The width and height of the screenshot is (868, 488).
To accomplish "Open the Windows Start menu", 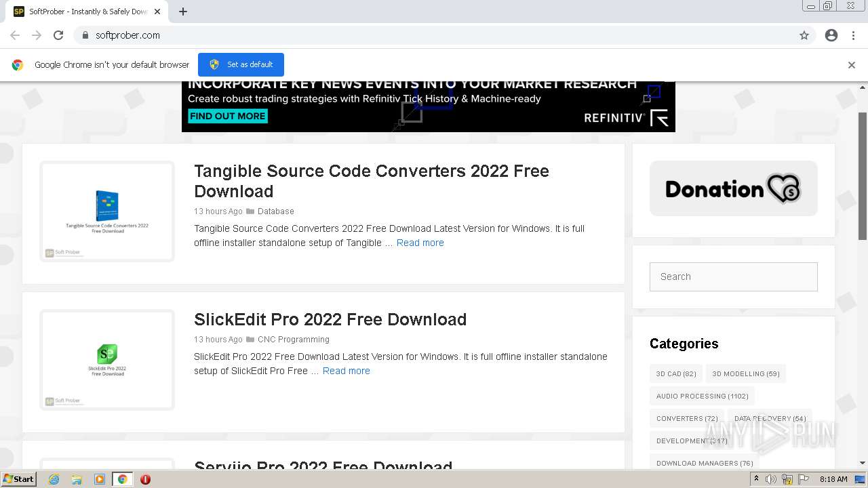I will [19, 479].
